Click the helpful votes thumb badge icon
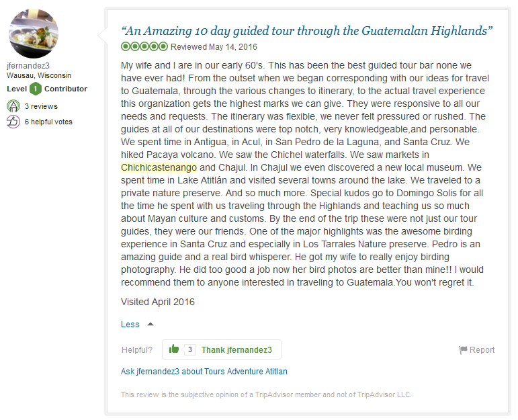Viewport: 518px width, 420px height. coord(13,122)
